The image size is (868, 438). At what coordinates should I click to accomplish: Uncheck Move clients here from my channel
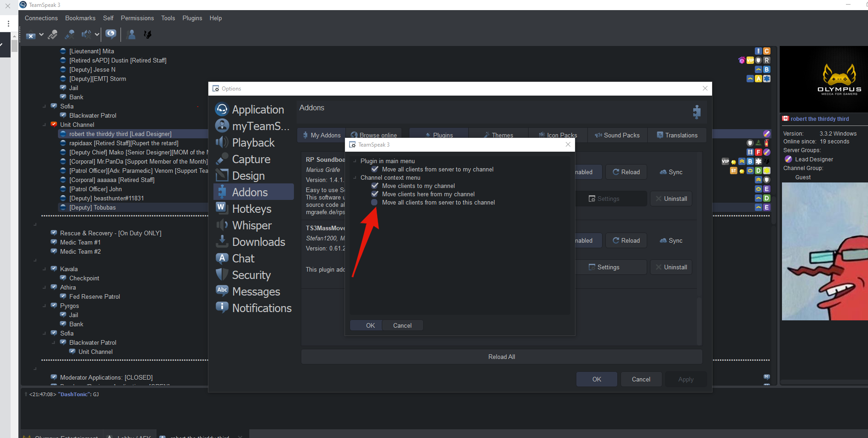pos(375,194)
